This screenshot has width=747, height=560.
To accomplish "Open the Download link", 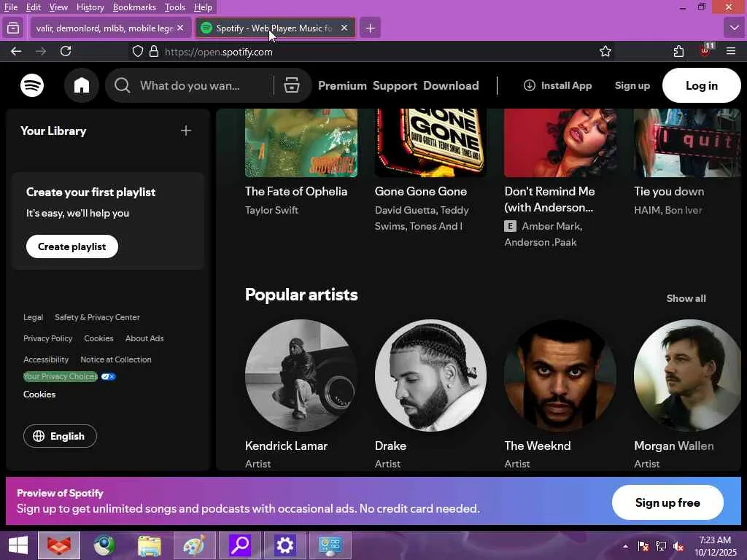I will (451, 86).
